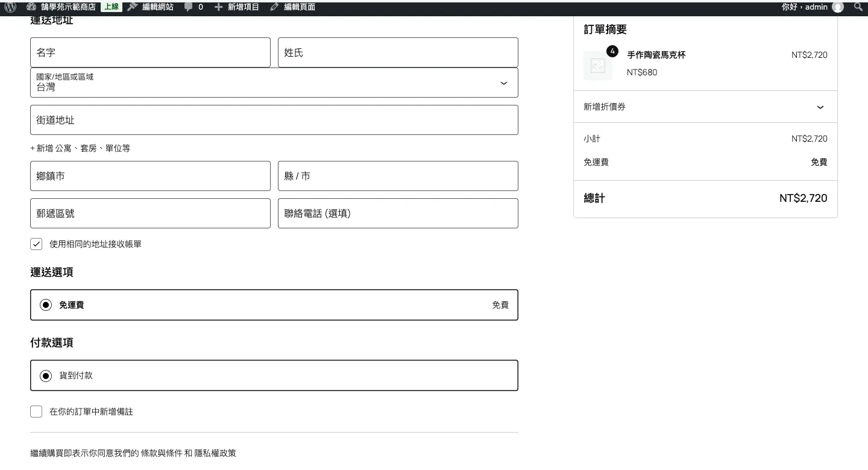Focus the 姓氏 input field
This screenshot has width=868, height=470.
click(x=398, y=52)
